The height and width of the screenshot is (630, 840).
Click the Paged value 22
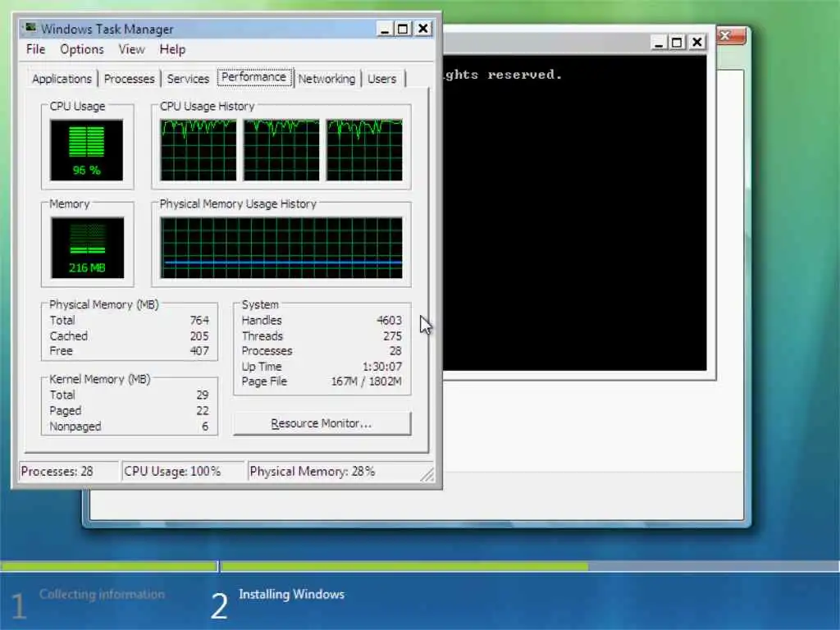tap(202, 411)
